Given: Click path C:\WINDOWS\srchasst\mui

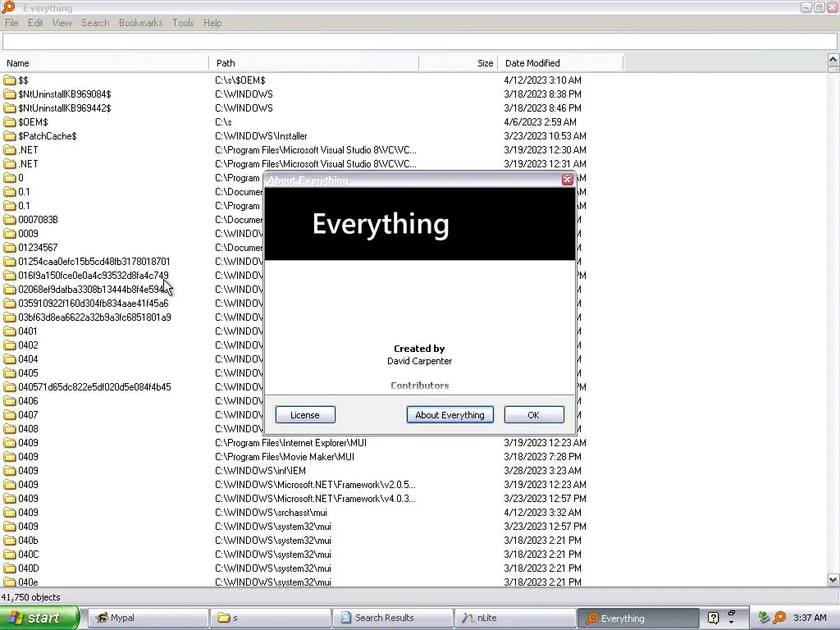Looking at the screenshot, I should coord(271,513).
